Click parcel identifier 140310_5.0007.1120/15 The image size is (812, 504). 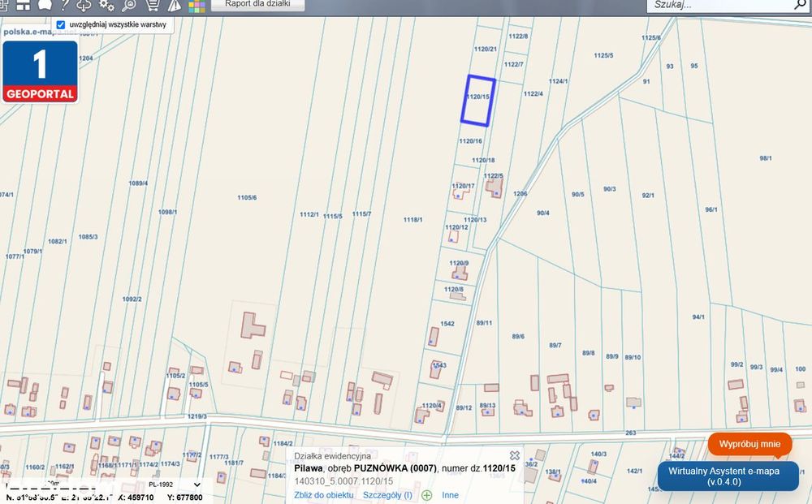pos(343,481)
